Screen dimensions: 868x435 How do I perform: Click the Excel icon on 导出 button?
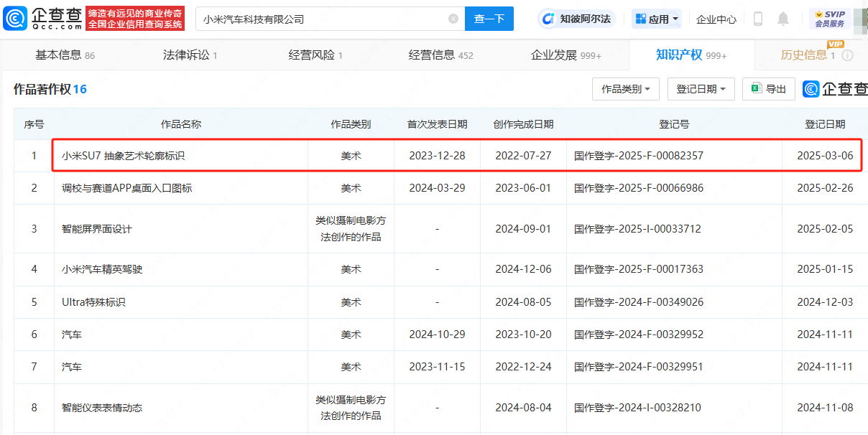click(756, 89)
